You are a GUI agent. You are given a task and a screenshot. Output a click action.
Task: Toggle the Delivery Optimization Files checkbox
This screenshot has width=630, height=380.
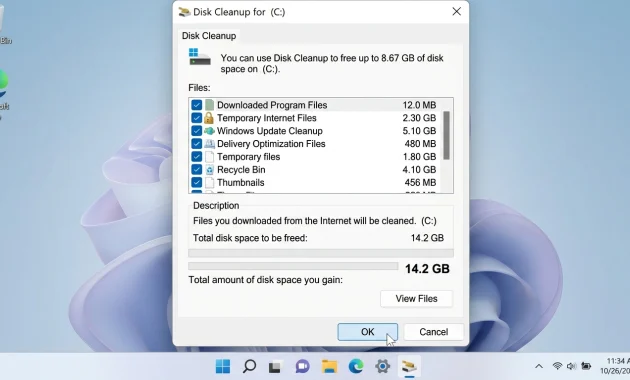[x=196, y=144]
